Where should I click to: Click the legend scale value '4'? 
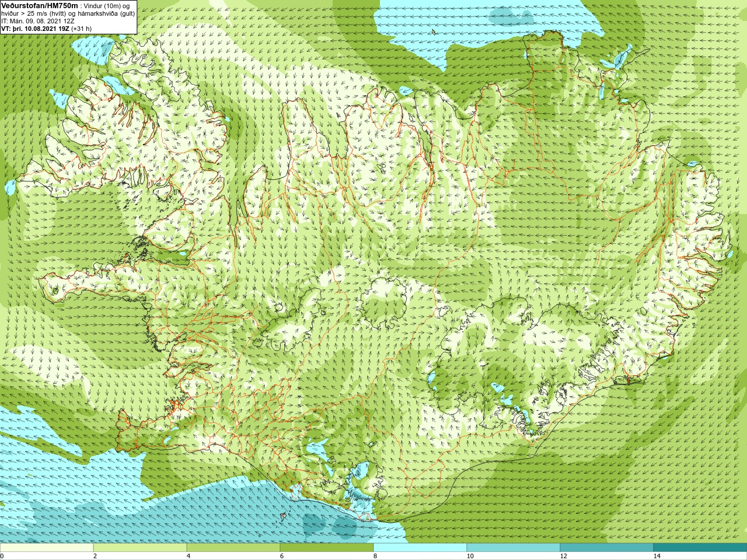pyautogui.click(x=188, y=556)
